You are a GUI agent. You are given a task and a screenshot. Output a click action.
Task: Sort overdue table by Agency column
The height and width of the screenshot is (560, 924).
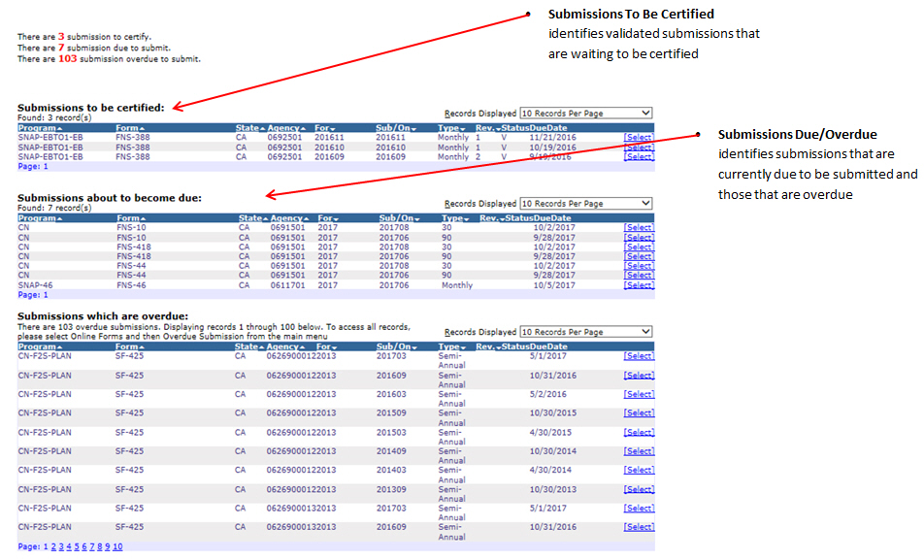285,346
